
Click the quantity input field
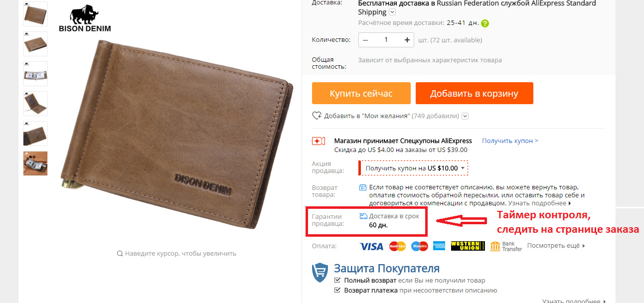click(x=386, y=40)
